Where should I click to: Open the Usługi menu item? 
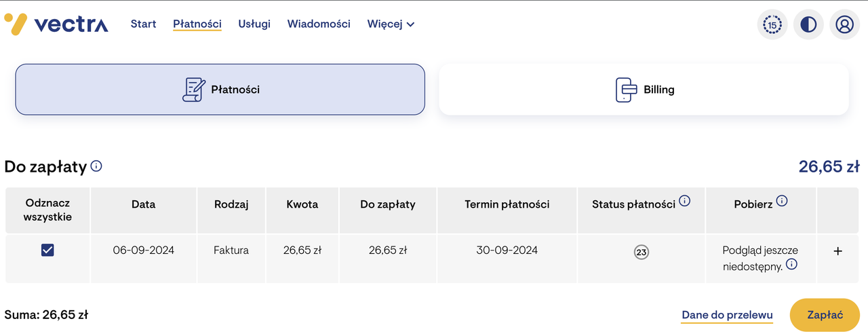[x=254, y=24]
